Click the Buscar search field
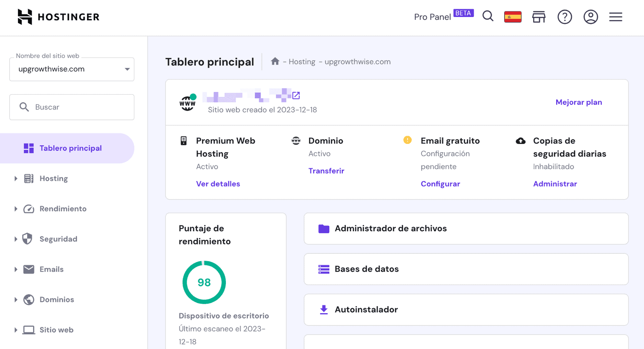Image resolution: width=644 pixels, height=349 pixels. 72,107
